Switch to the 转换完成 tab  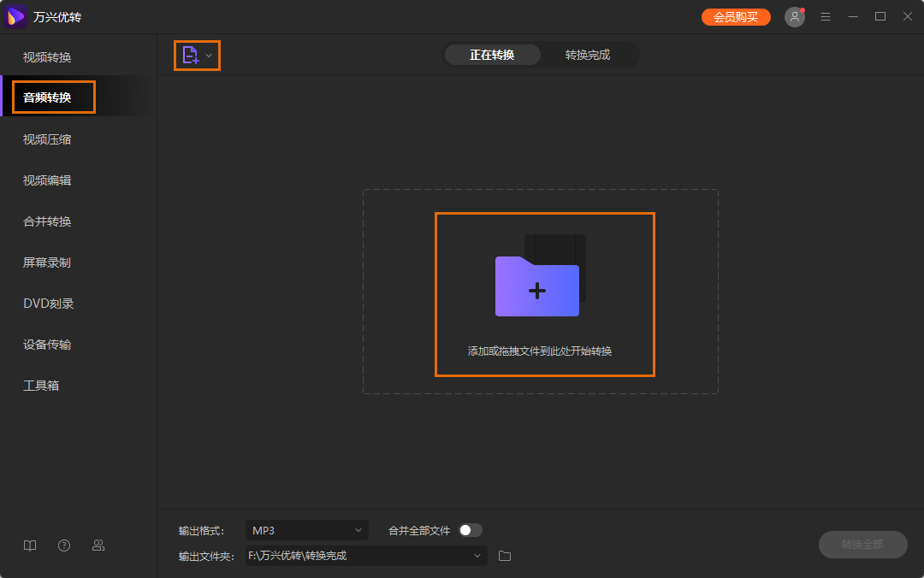(589, 54)
